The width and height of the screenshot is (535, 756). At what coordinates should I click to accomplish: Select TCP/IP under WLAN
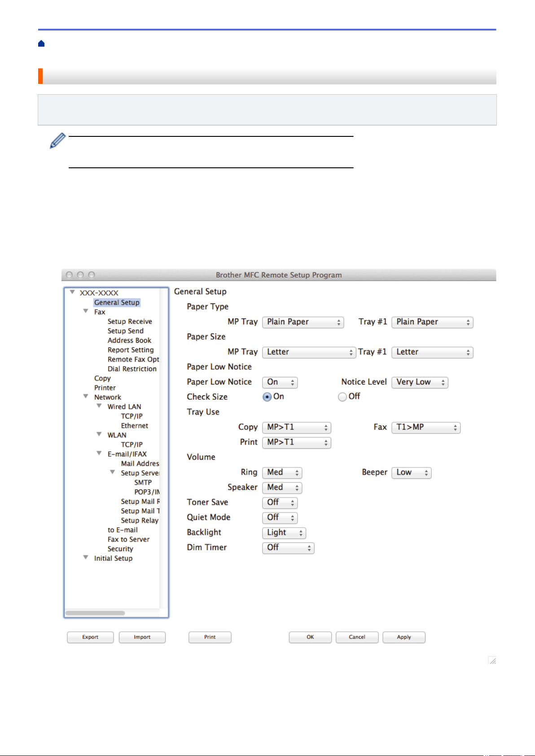[x=132, y=445]
